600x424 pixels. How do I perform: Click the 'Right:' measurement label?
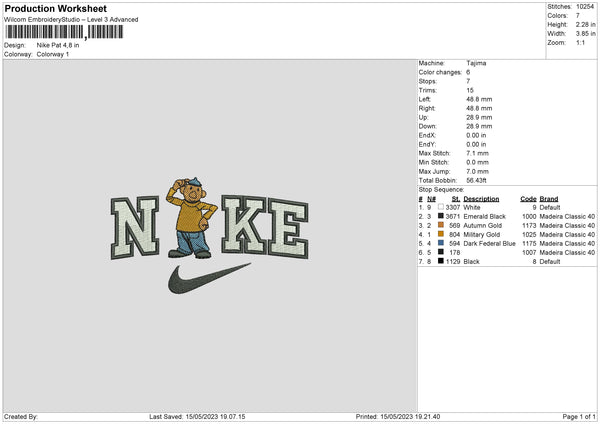point(426,108)
